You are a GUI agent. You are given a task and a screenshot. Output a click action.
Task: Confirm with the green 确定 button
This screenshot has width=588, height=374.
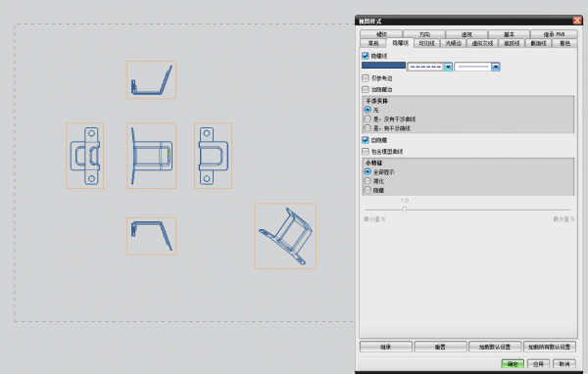point(513,364)
